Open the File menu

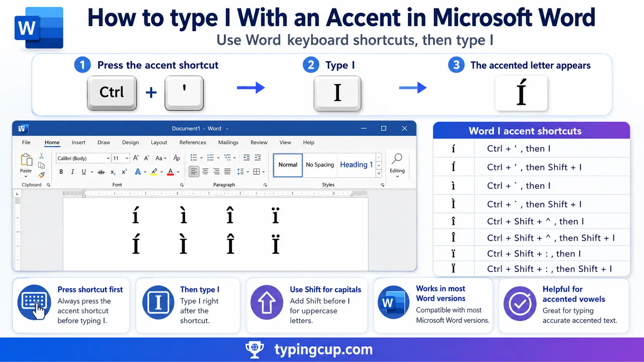click(x=26, y=142)
